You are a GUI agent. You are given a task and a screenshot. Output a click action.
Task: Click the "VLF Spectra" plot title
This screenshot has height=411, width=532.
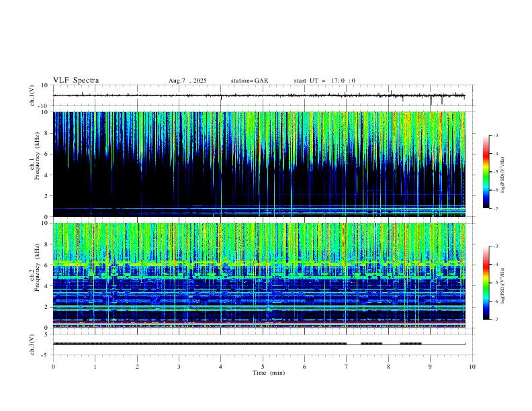(76, 81)
